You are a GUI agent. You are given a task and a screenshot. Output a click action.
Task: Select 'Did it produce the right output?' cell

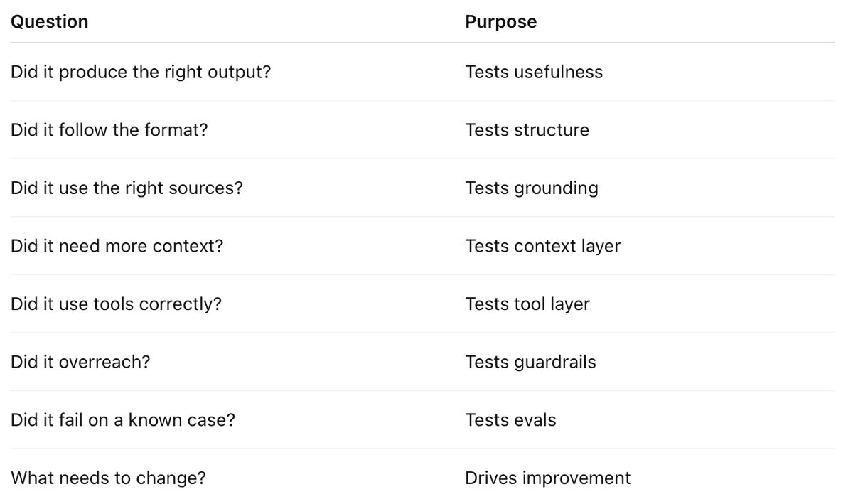[141, 73]
